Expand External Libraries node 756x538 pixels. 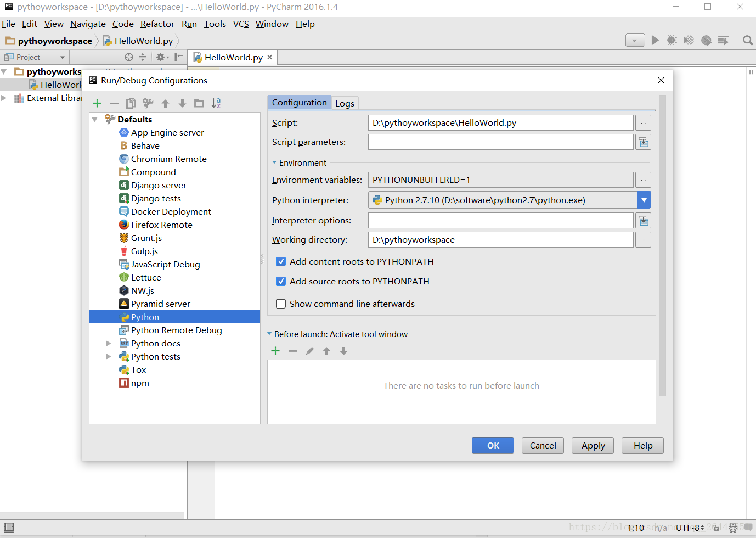4,98
